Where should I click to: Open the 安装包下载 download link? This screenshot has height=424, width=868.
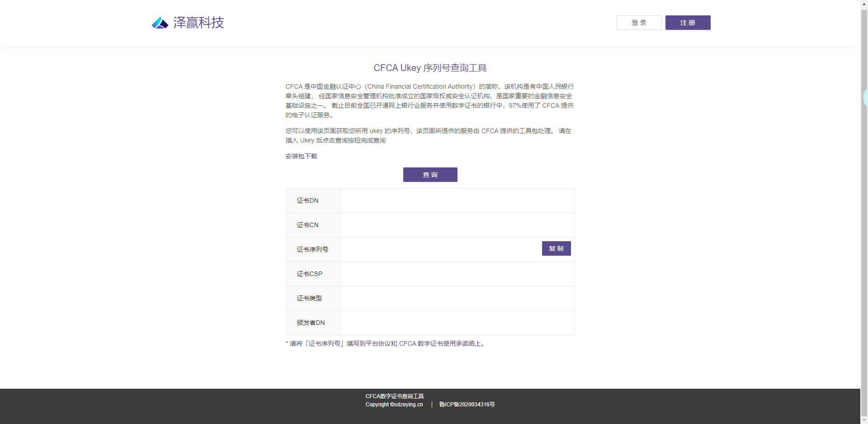(x=301, y=156)
